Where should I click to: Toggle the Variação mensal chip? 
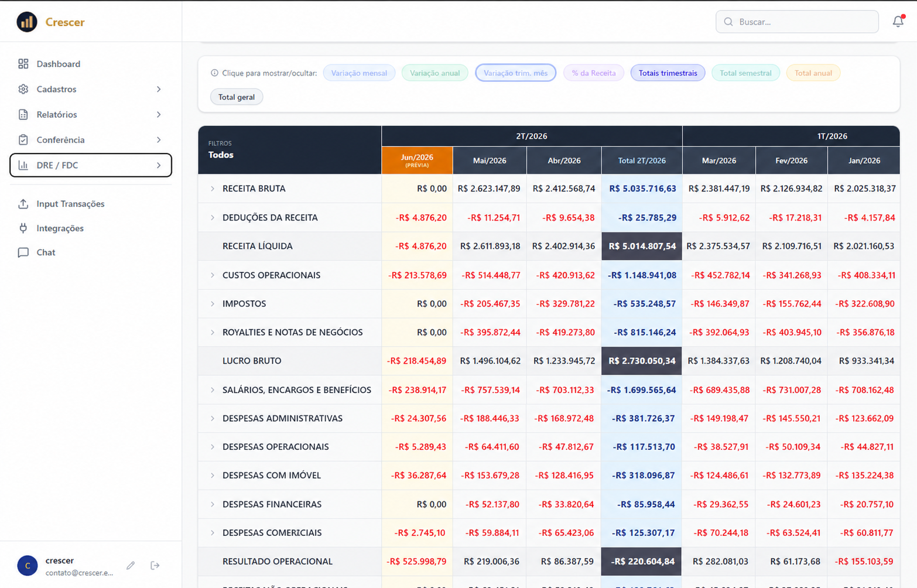[359, 73]
